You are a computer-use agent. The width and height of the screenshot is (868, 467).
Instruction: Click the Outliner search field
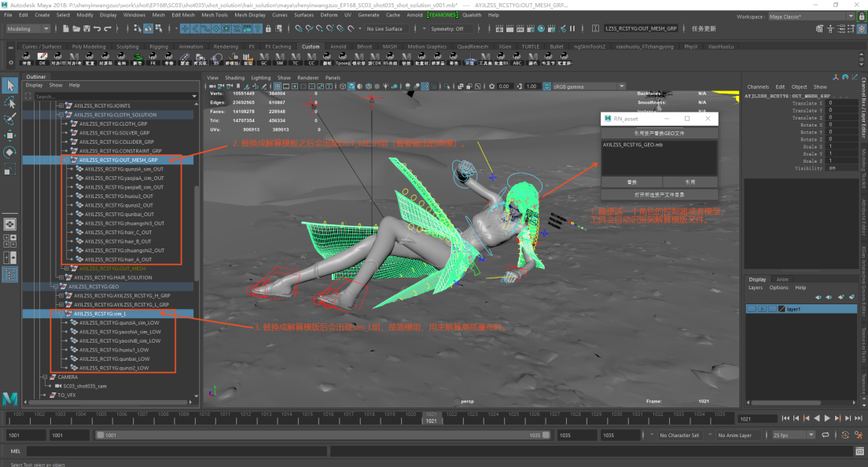click(x=110, y=97)
